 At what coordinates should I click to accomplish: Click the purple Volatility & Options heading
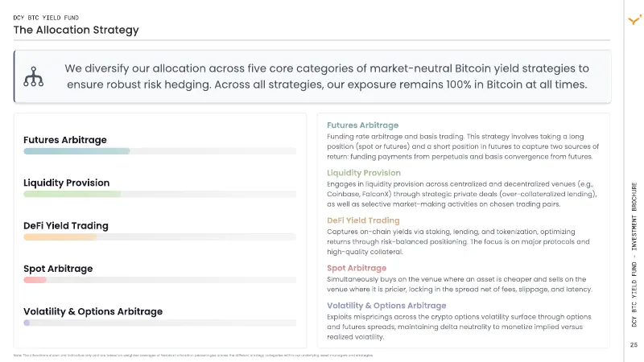point(386,306)
